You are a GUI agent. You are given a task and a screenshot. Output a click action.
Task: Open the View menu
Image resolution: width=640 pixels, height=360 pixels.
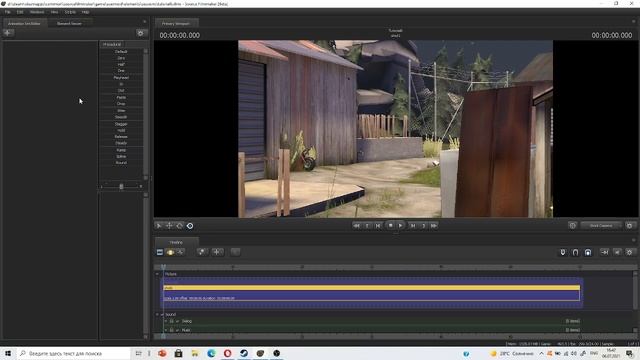[54, 12]
